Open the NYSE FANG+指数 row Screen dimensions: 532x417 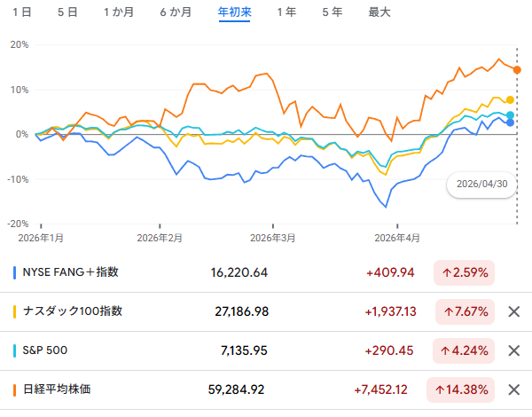tap(266, 272)
